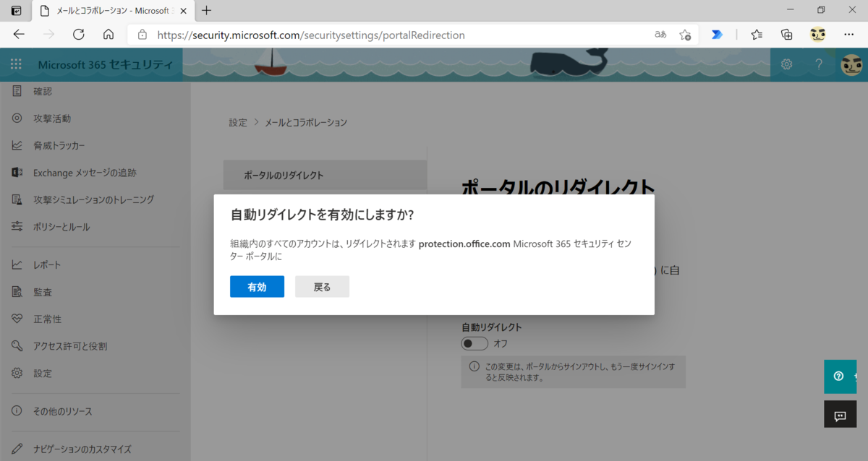868x461 pixels.
Task: Click the 攻撃活動 sidebar icon
Action: 17,118
